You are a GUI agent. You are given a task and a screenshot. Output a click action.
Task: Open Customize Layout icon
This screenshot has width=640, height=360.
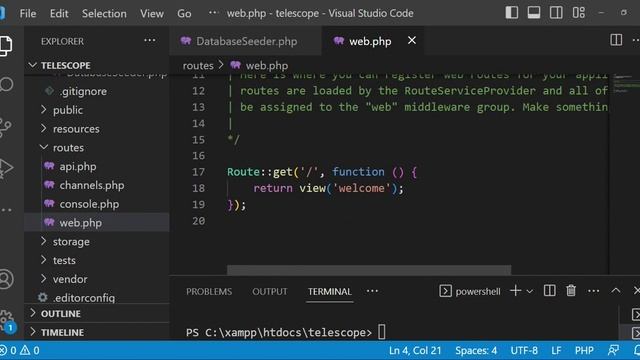[x=578, y=13]
